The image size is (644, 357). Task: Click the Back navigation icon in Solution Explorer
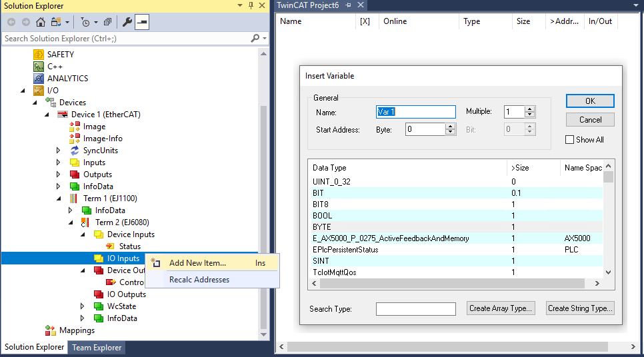point(11,22)
